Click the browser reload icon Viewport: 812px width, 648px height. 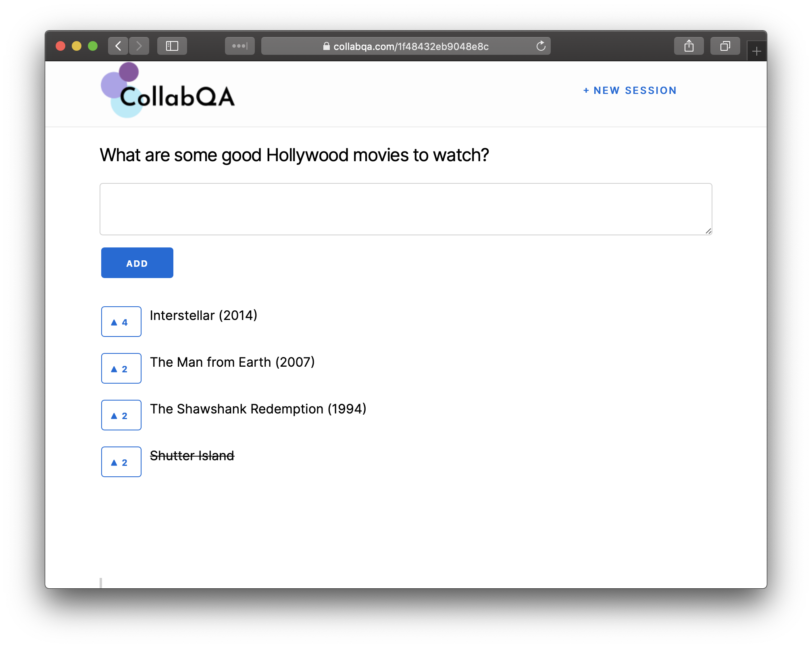point(541,46)
